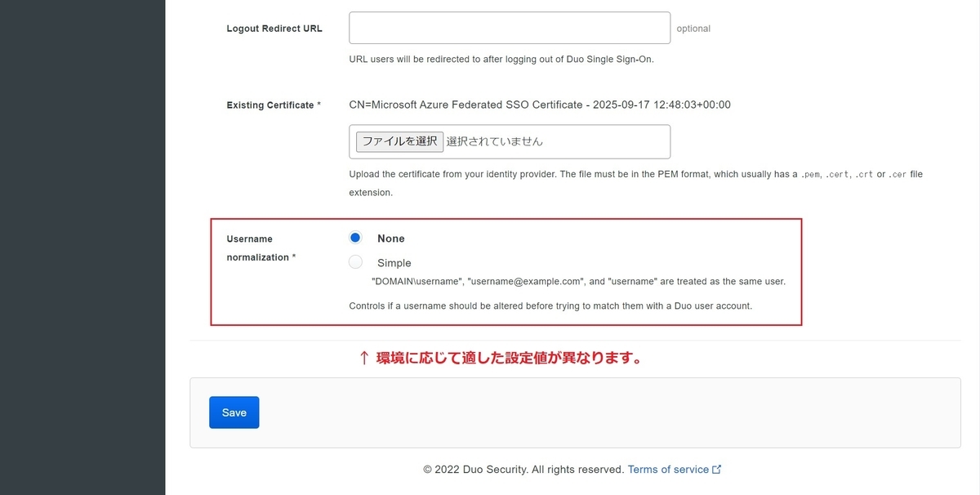Viewport: 980px width, 495px height.
Task: Click the bold None option label
Action: [391, 239]
